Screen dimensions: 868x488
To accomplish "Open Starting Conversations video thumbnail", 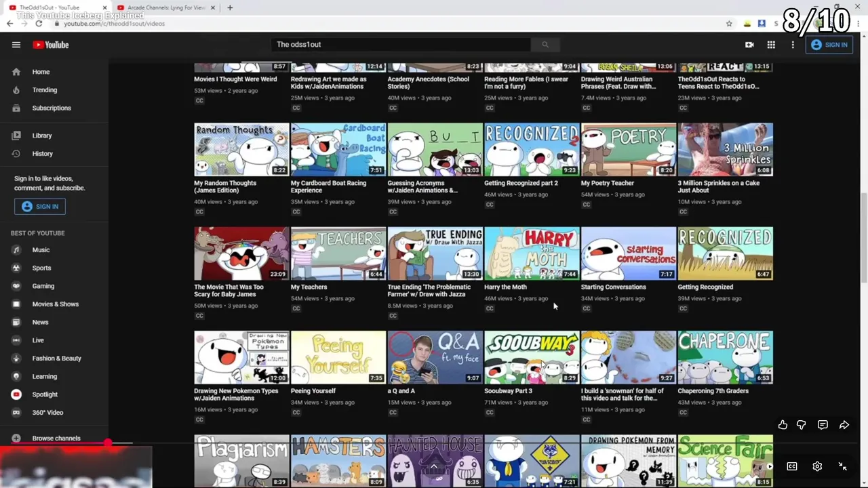I will click(x=629, y=253).
